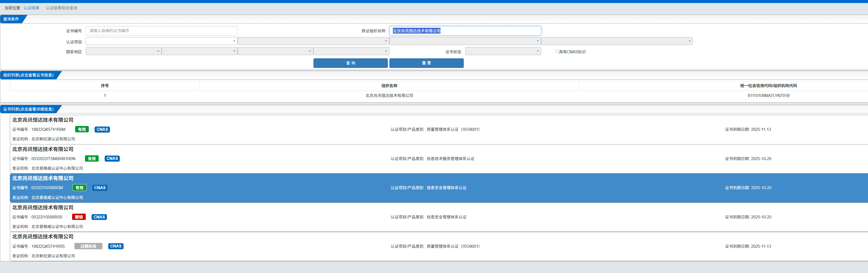
Task: Open the 证书状态 dropdown
Action: 503,51
